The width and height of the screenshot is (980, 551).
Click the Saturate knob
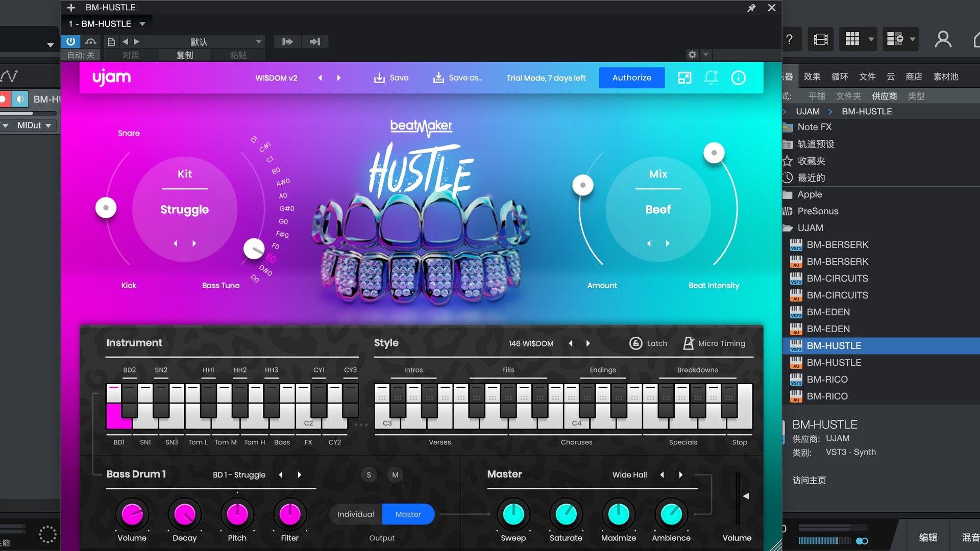(566, 514)
